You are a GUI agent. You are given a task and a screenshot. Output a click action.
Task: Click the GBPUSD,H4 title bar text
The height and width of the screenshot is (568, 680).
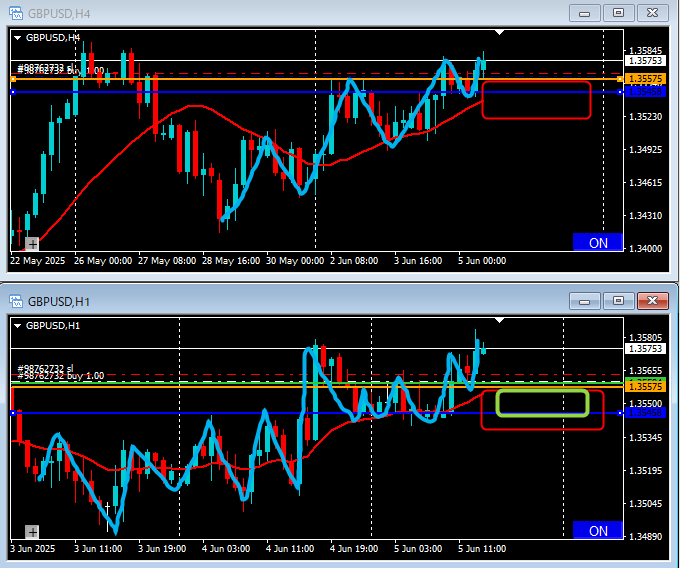pos(59,14)
